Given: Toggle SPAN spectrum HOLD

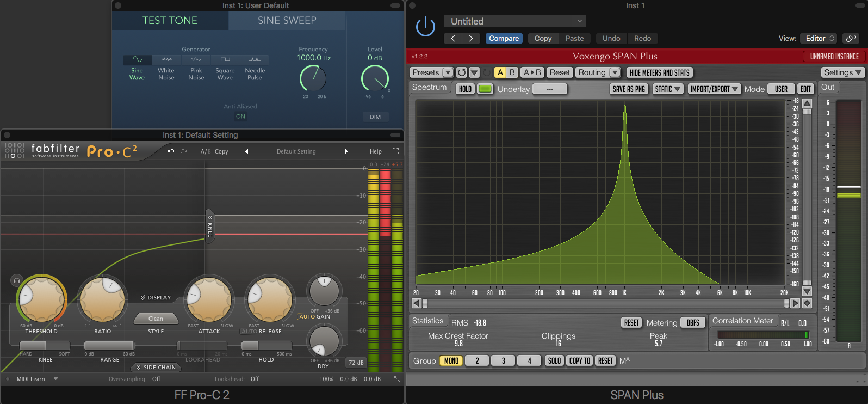Looking at the screenshot, I should point(465,89).
